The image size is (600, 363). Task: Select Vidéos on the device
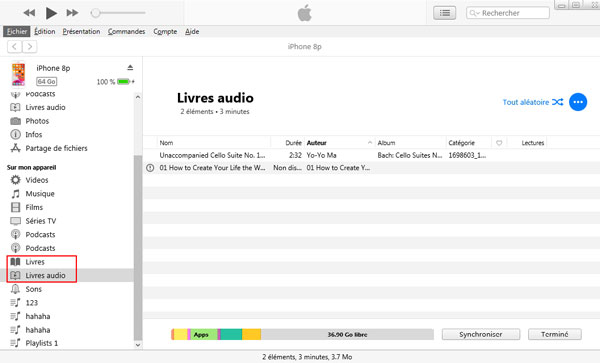point(37,180)
